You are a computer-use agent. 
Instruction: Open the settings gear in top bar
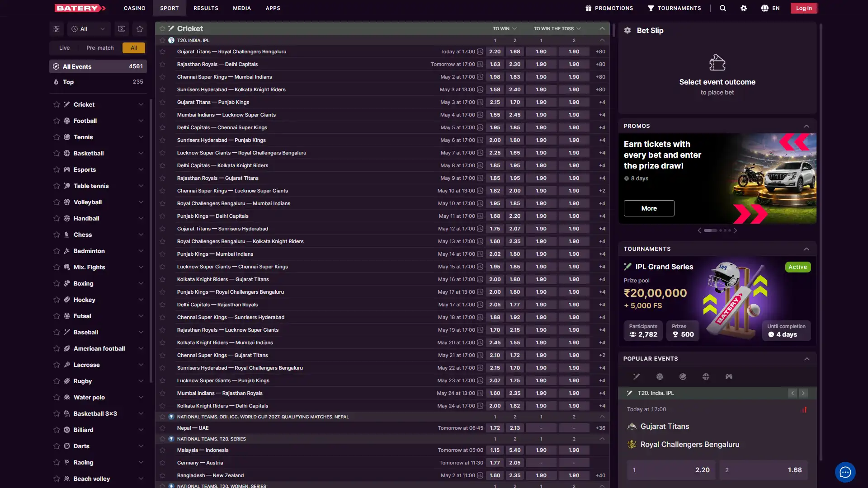(744, 8)
